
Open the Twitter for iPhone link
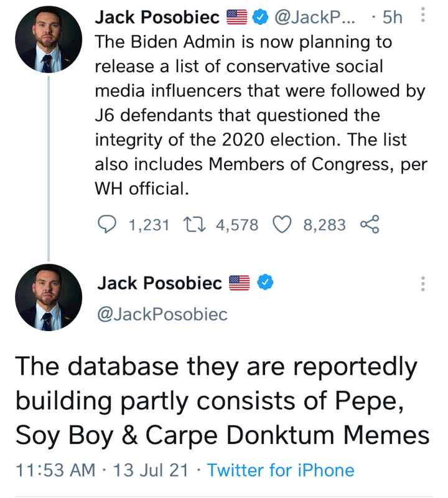point(281,470)
